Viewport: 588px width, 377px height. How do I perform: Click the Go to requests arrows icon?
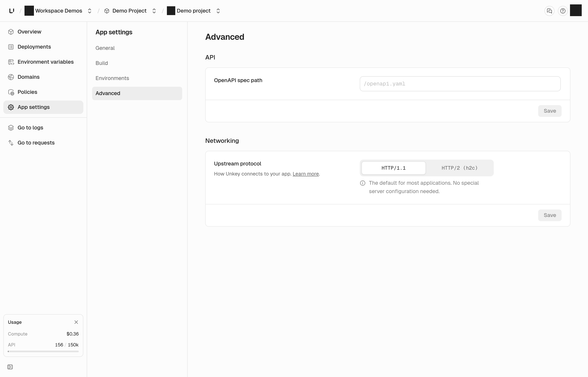pyautogui.click(x=11, y=143)
